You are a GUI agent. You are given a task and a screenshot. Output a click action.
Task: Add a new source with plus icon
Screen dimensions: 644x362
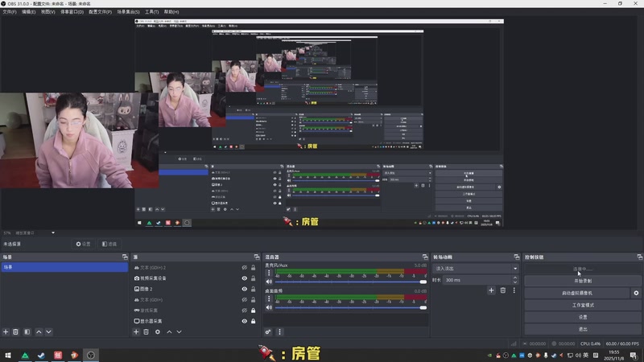click(136, 331)
